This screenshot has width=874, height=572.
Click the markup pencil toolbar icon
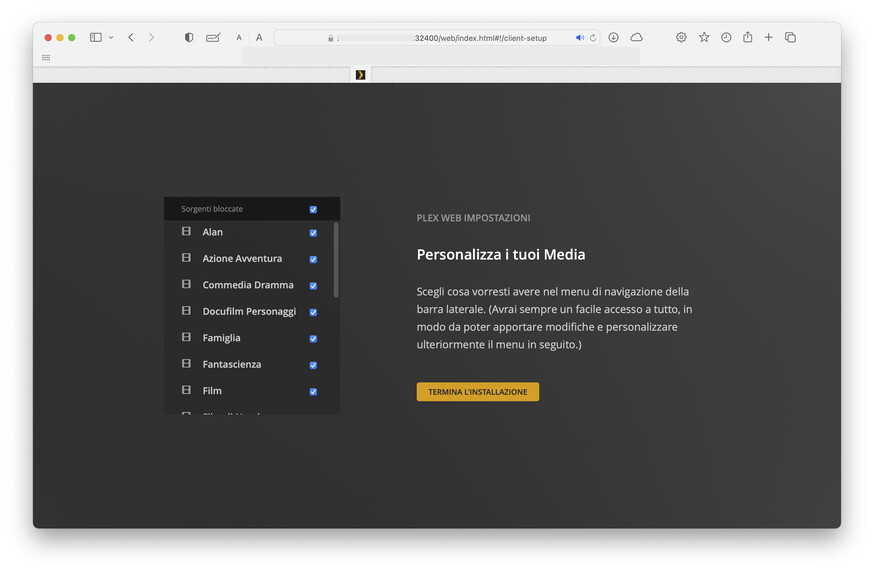click(213, 37)
